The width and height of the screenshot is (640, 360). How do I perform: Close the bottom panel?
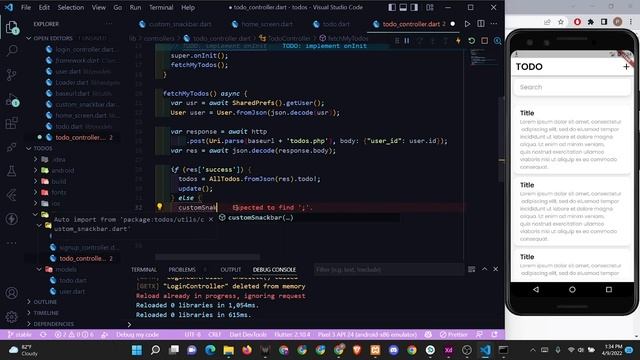coord(496,269)
